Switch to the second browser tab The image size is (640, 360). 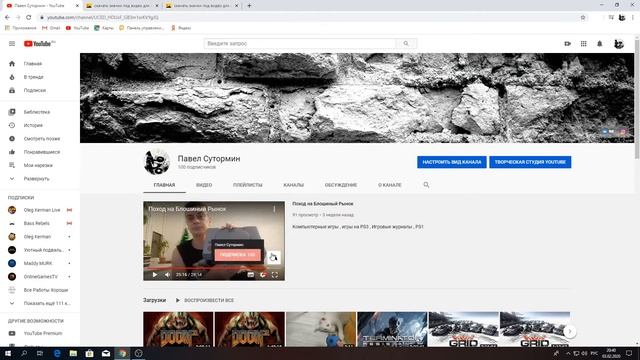click(122, 6)
